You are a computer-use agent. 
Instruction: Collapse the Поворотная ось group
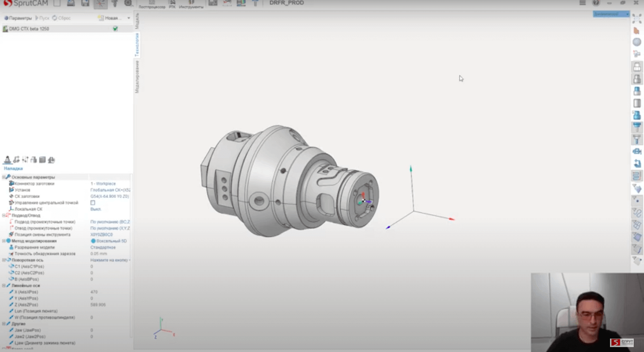4,260
